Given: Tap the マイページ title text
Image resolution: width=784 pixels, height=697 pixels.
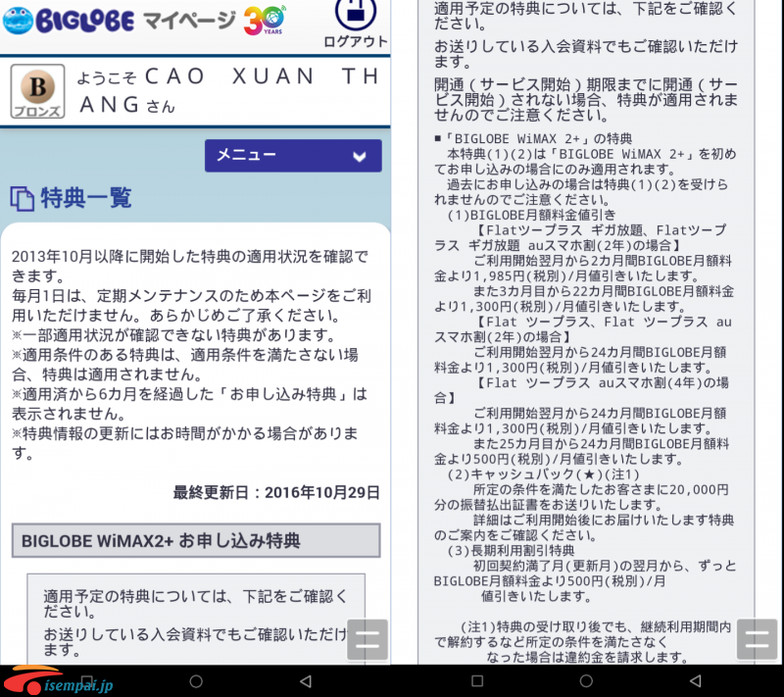Looking at the screenshot, I should pos(189,21).
